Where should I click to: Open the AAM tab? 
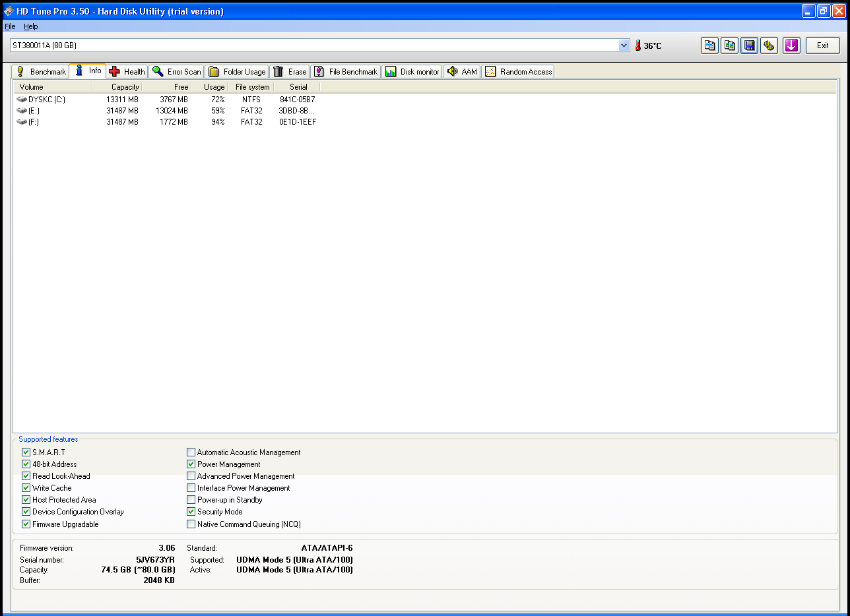pos(462,71)
